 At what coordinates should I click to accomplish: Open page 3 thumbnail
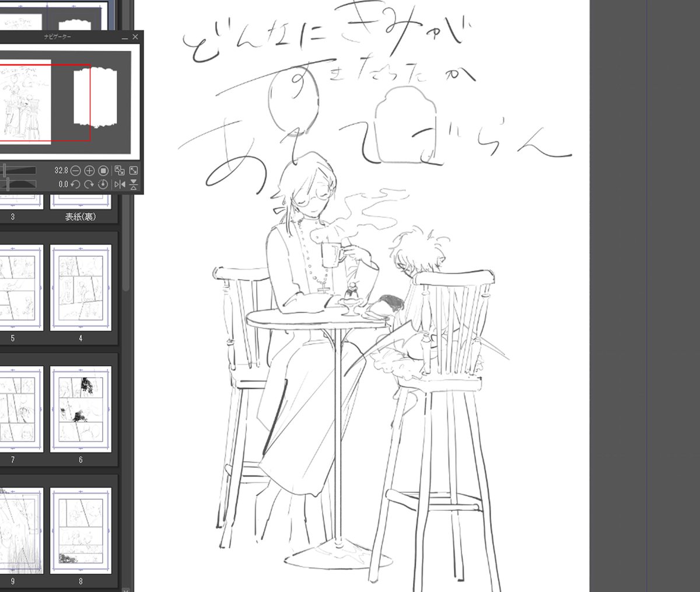(22, 201)
